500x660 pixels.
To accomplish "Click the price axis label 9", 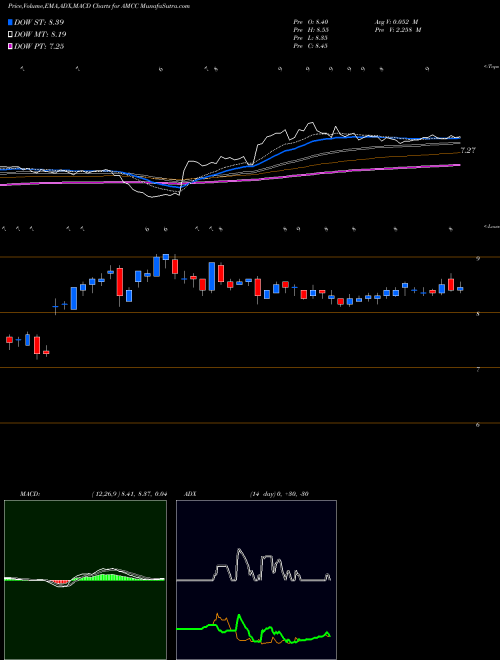I will coord(478,259).
